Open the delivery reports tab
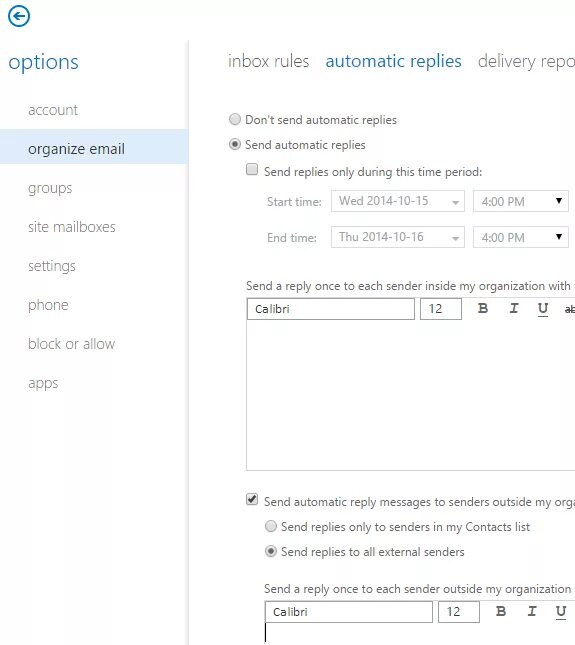The width and height of the screenshot is (575, 645). [x=526, y=61]
